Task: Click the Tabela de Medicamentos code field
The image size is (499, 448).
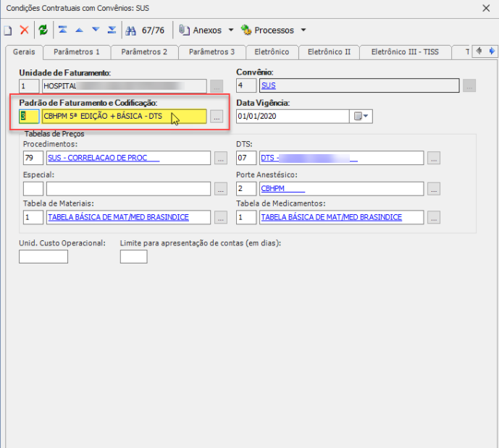Action: pos(246,217)
